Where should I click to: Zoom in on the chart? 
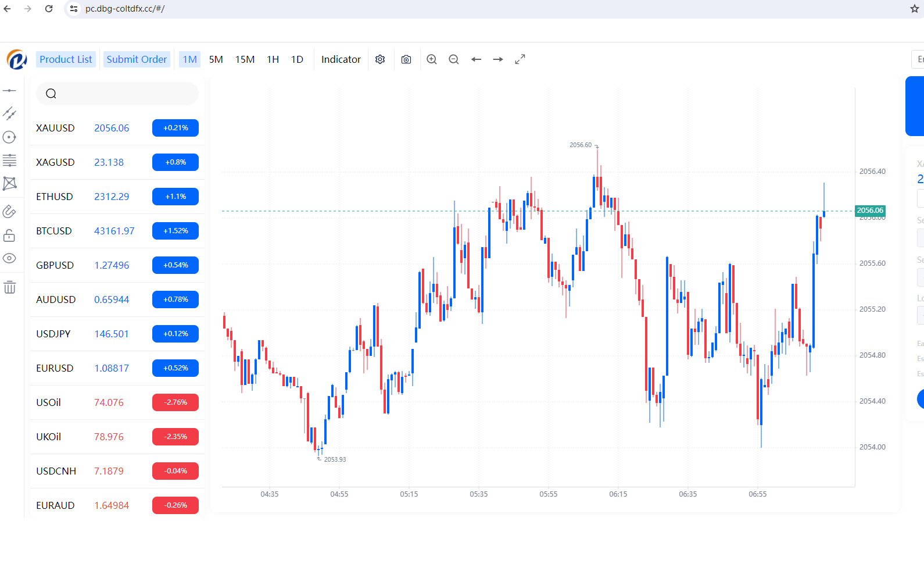[432, 59]
